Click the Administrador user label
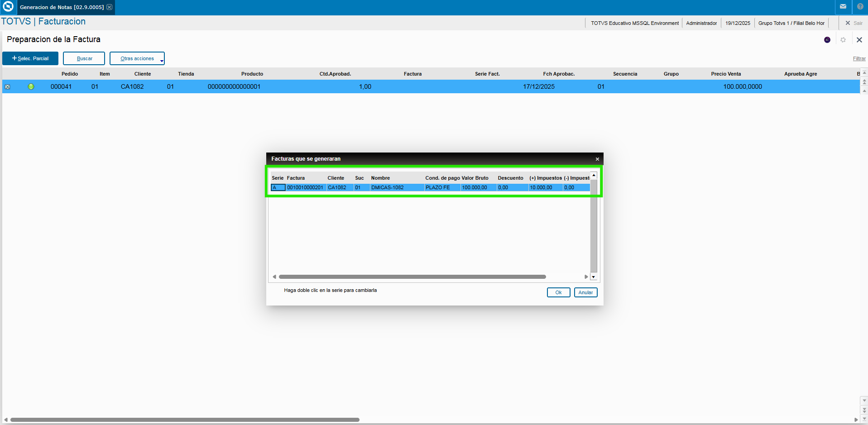The height and width of the screenshot is (425, 868). click(x=701, y=23)
